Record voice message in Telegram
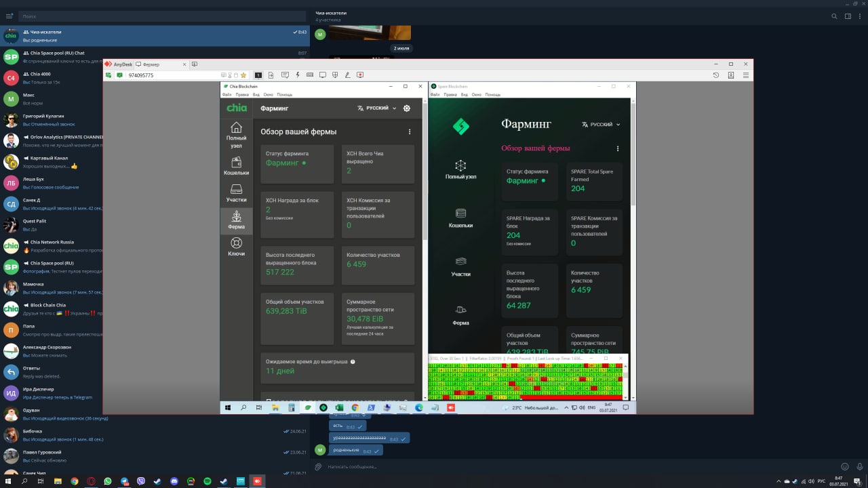 (859, 466)
